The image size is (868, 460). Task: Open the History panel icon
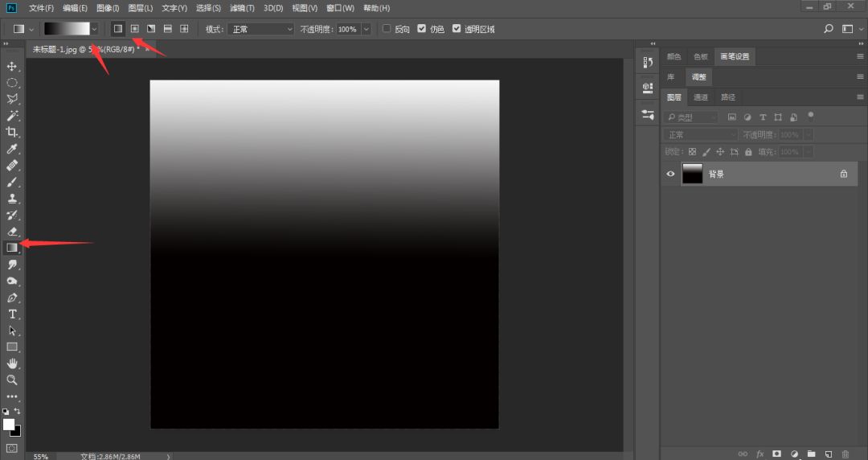point(648,62)
